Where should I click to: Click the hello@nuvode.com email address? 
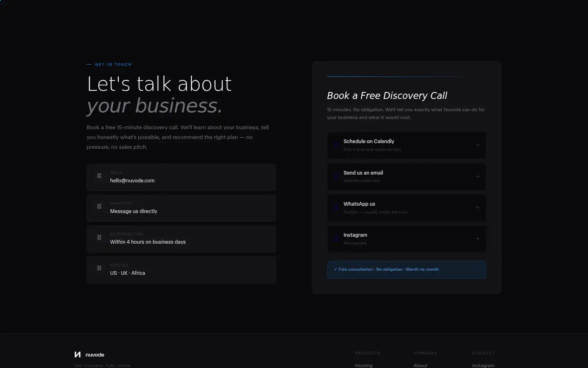(x=132, y=180)
